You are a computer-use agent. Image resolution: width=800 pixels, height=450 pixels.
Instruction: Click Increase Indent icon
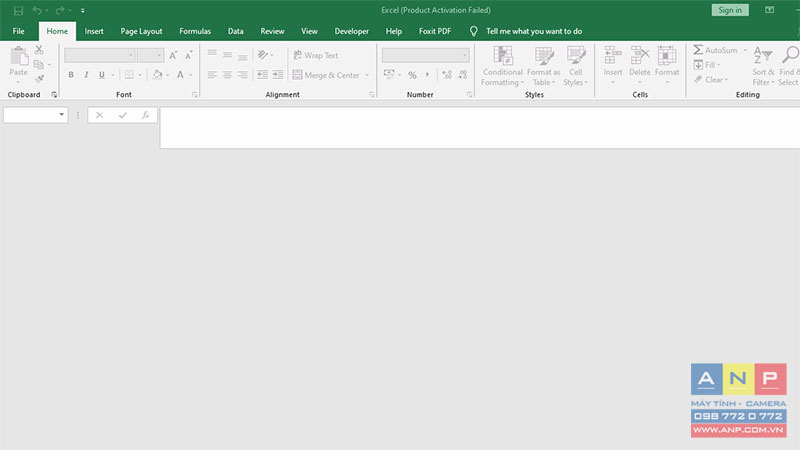coord(278,75)
